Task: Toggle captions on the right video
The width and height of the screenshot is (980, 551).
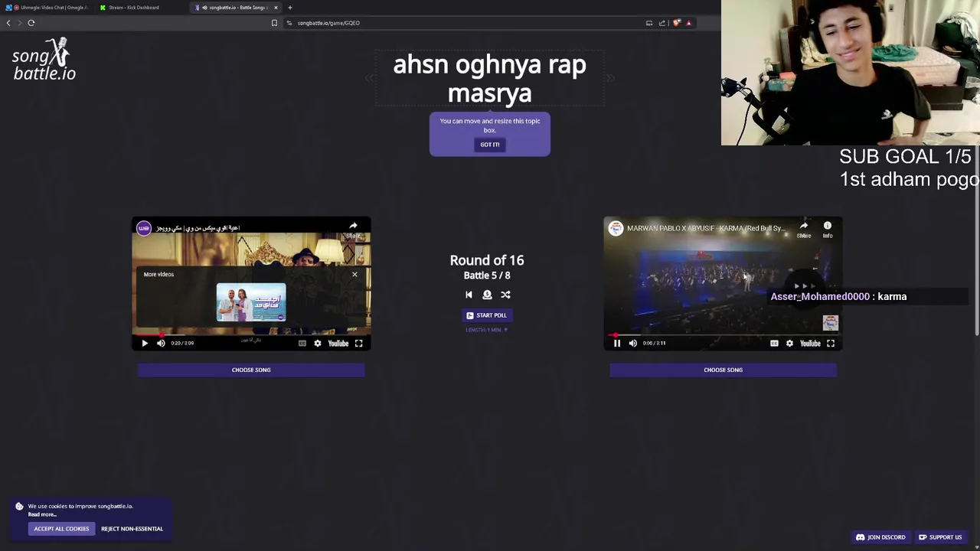Action: 774,344
